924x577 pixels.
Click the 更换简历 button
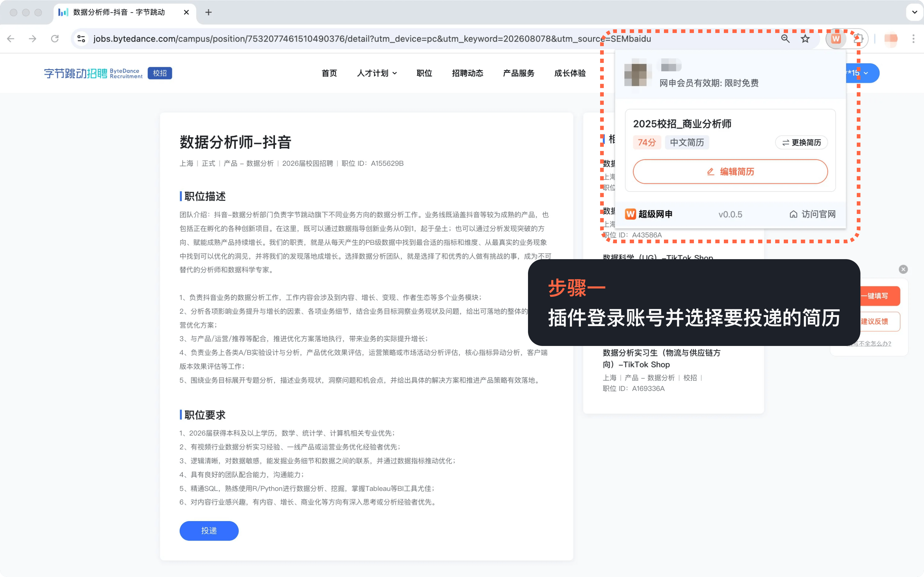click(x=801, y=143)
